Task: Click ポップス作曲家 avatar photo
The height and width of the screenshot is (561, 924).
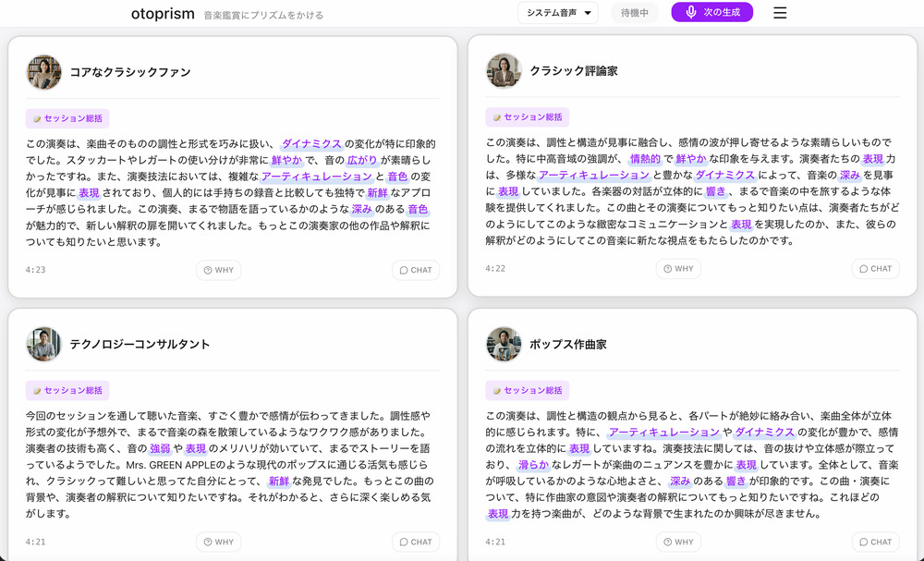Action: 504,345
